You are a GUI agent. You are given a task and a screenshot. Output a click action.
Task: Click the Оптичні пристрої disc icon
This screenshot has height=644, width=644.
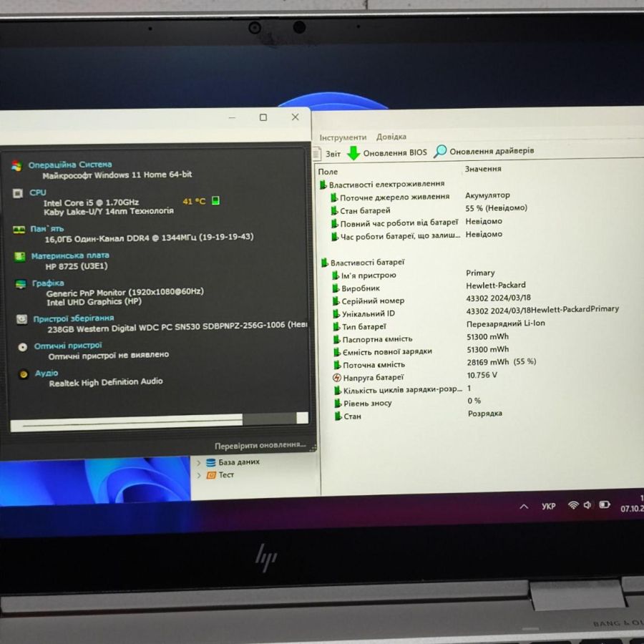pyautogui.click(x=23, y=347)
